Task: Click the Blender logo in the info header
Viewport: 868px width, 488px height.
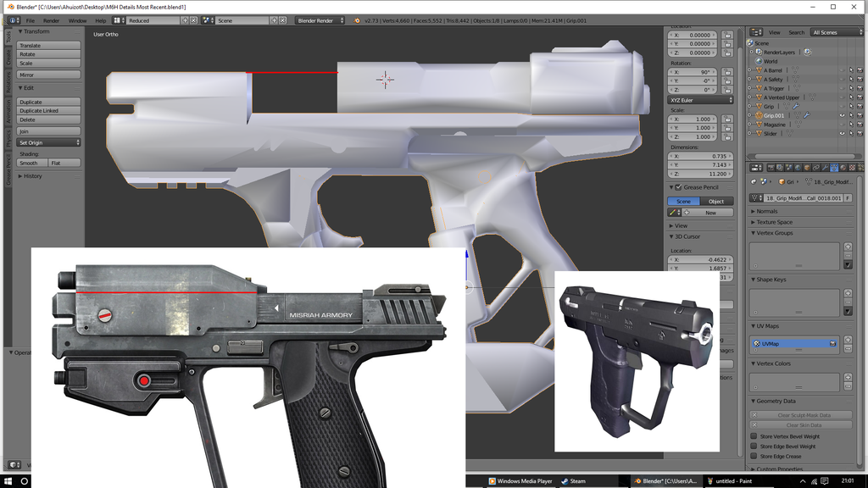Action: (357, 20)
